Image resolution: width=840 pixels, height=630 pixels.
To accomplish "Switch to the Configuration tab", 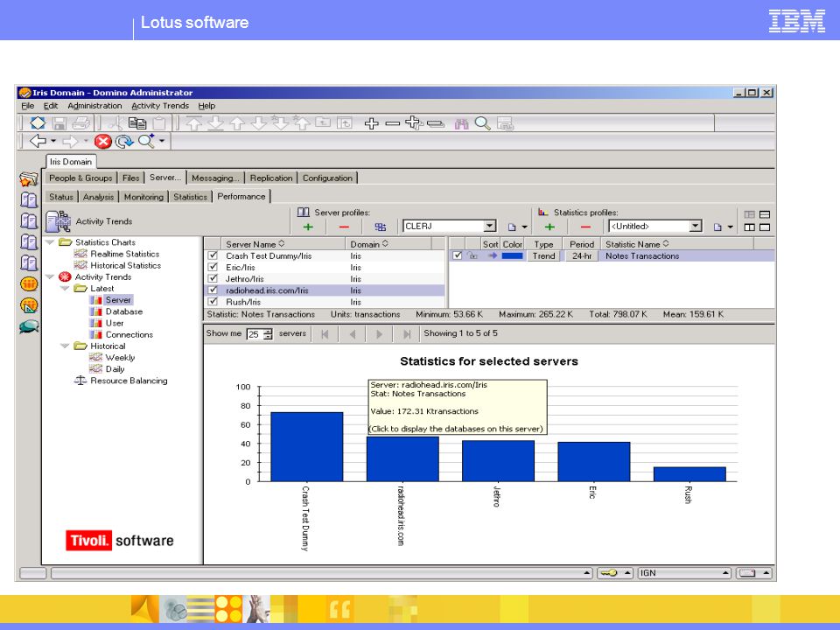I will point(327,178).
